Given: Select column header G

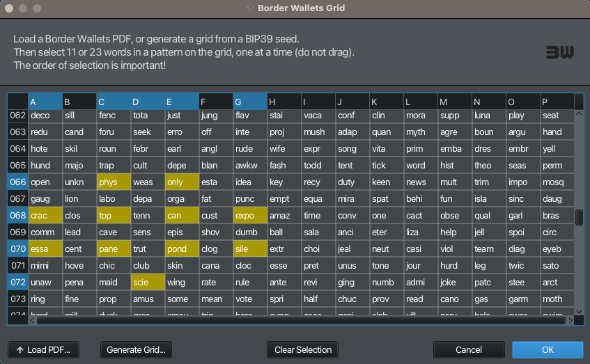Looking at the screenshot, I should 250,102.
